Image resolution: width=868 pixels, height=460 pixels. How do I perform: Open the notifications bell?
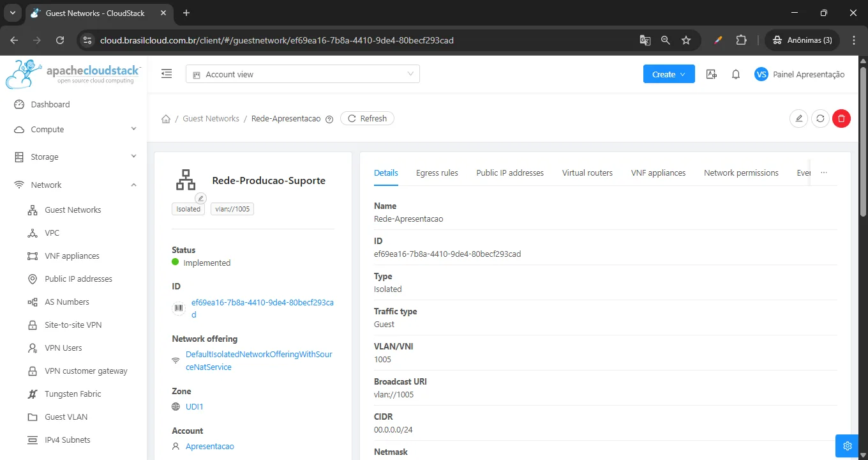coord(736,74)
